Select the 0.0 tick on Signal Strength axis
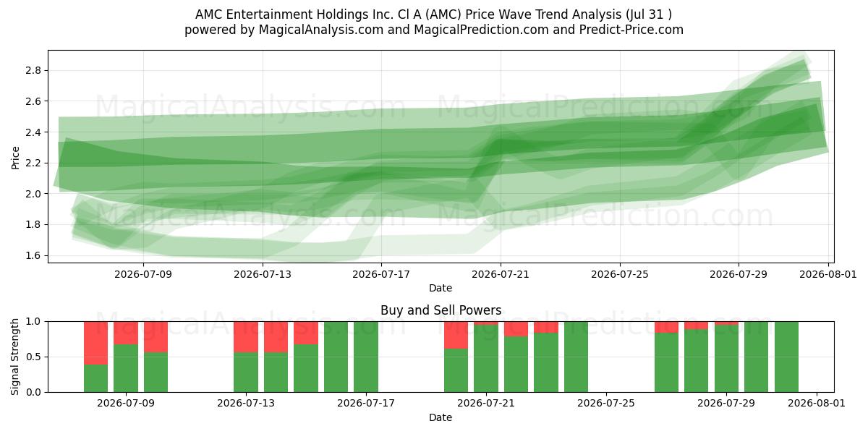 (x=33, y=392)
